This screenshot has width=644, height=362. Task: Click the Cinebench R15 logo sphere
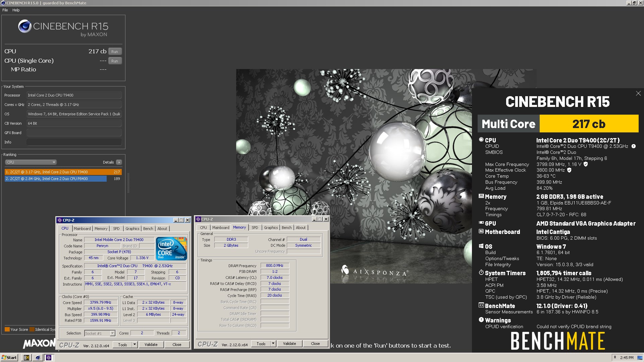click(25, 26)
